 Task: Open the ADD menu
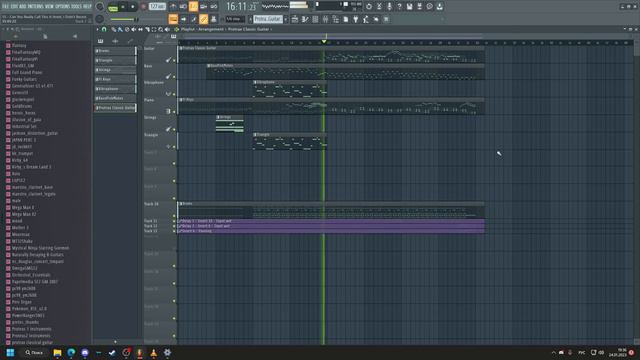pos(23,6)
